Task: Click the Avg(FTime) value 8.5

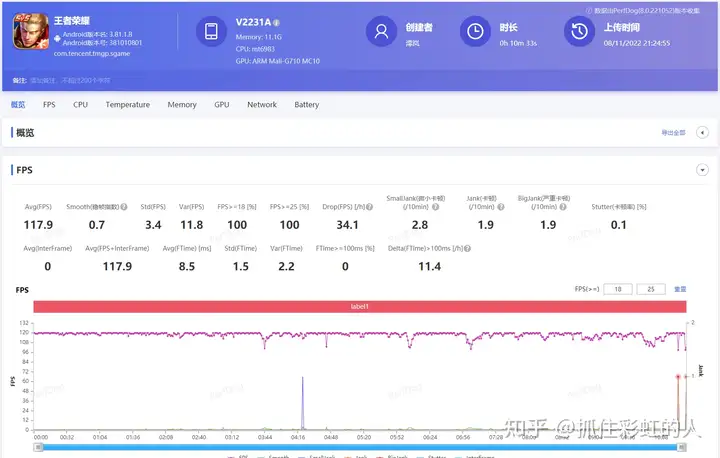Action: pos(187,266)
